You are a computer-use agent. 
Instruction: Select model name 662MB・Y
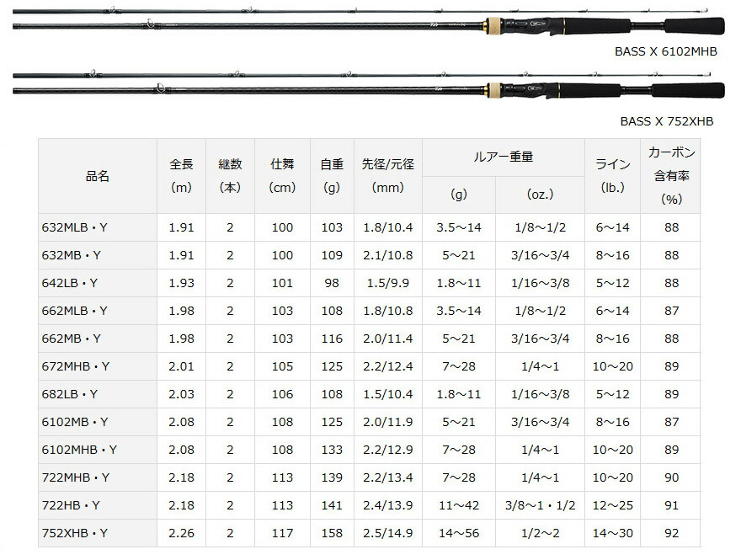click(x=72, y=339)
